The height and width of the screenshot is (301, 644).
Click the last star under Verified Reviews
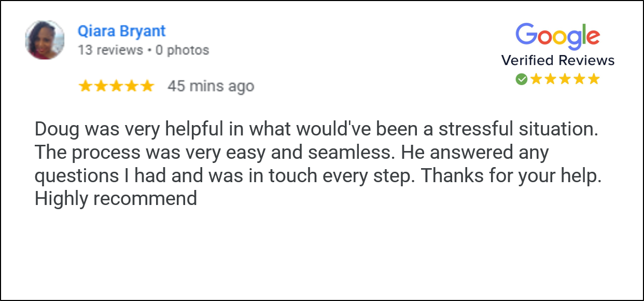click(594, 79)
